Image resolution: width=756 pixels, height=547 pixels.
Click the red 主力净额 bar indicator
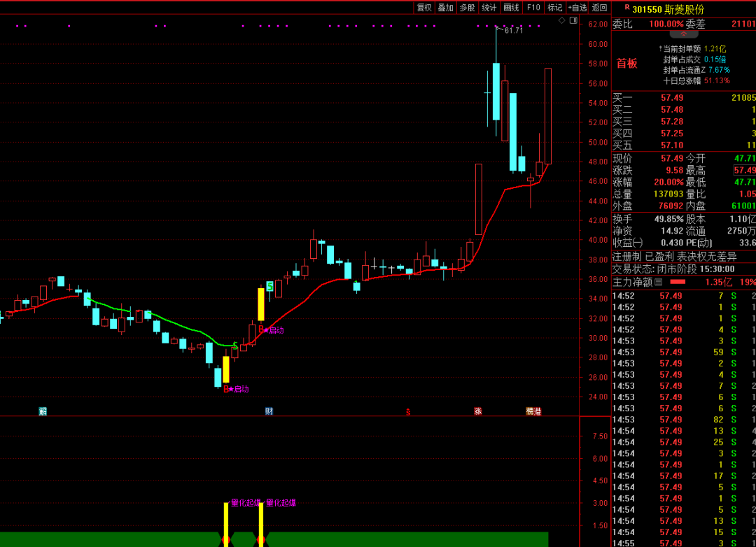(x=678, y=282)
